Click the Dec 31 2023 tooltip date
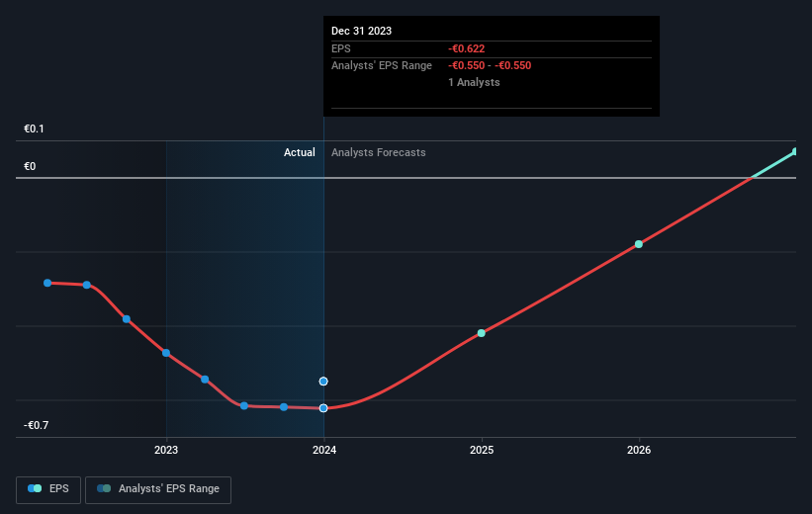The image size is (812, 514). (361, 31)
